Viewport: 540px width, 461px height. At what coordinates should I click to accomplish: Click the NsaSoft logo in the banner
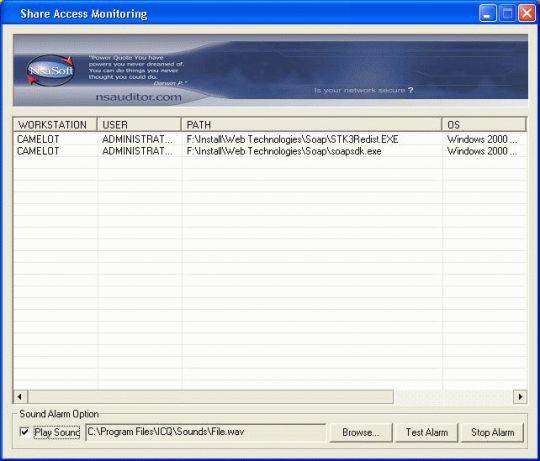tap(51, 71)
